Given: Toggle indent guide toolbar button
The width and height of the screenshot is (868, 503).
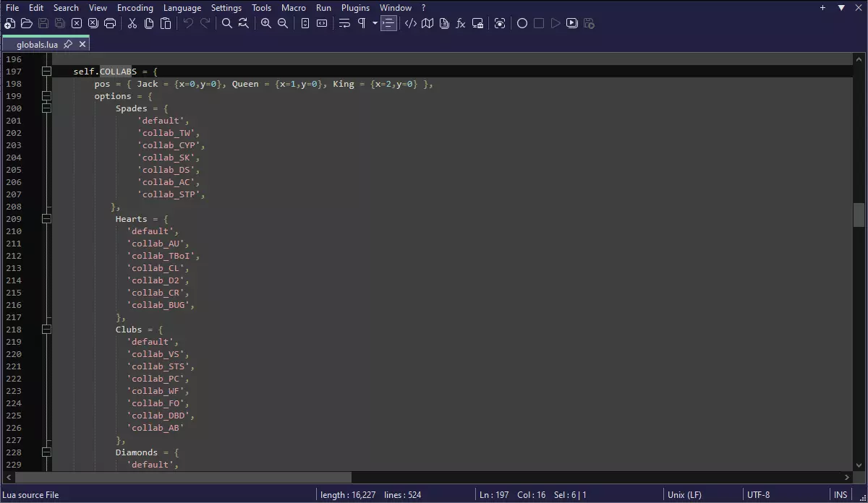Looking at the screenshot, I should (x=388, y=23).
